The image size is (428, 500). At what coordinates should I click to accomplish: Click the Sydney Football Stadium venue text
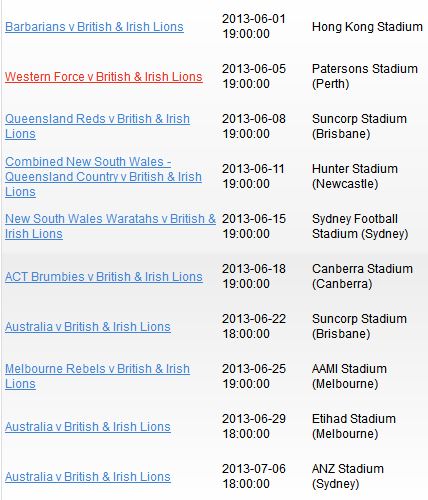tap(360, 226)
